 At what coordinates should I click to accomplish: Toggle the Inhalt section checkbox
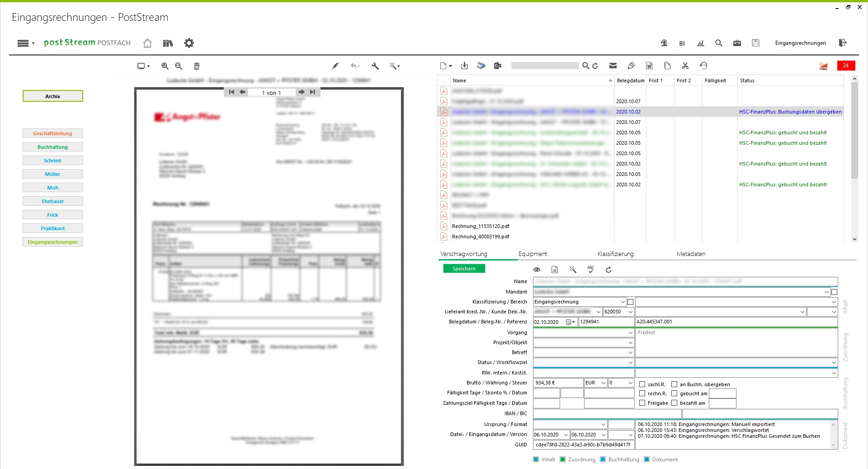click(x=536, y=460)
